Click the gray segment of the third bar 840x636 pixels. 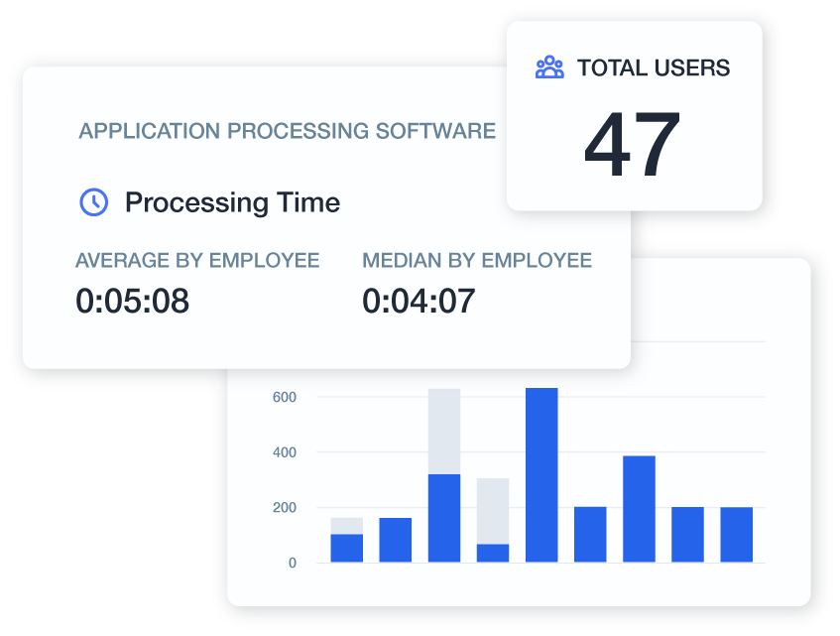(443, 431)
